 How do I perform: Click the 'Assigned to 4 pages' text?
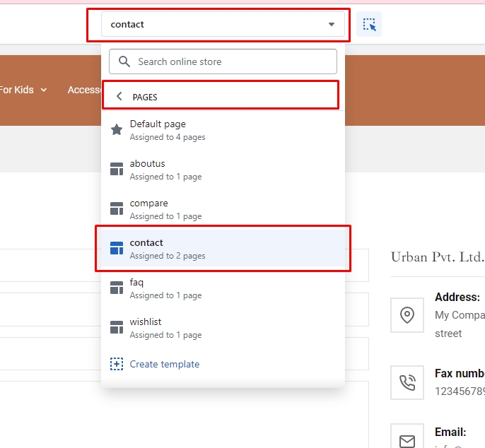pos(168,137)
